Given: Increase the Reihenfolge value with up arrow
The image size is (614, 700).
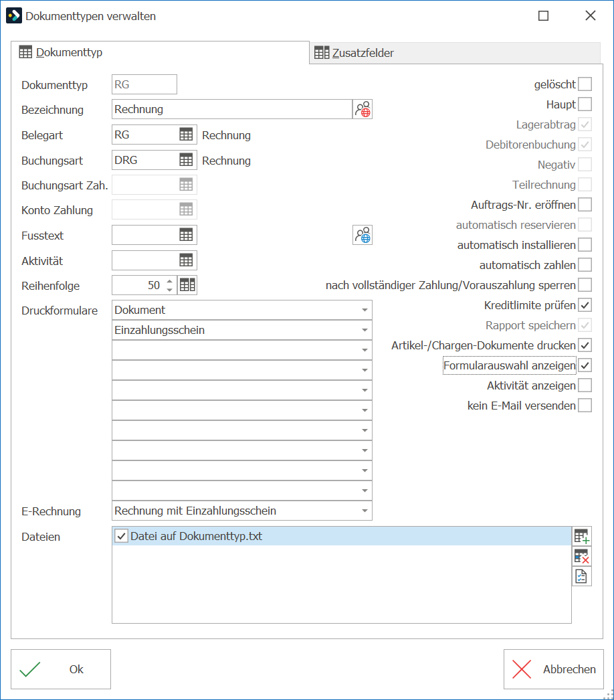Looking at the screenshot, I should 170,281.
